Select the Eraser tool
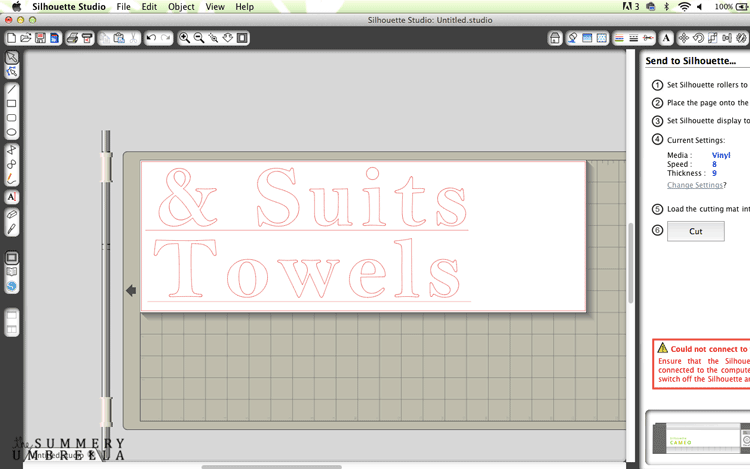The height and width of the screenshot is (469, 750). point(12,215)
